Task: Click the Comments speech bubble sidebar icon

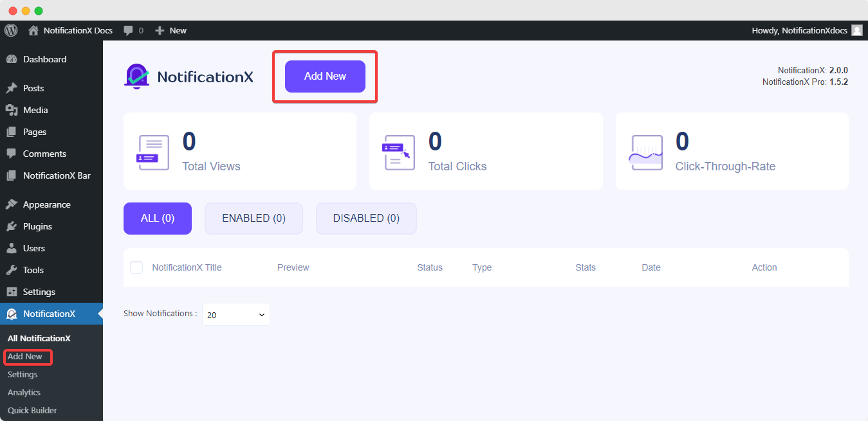Action: (x=12, y=154)
